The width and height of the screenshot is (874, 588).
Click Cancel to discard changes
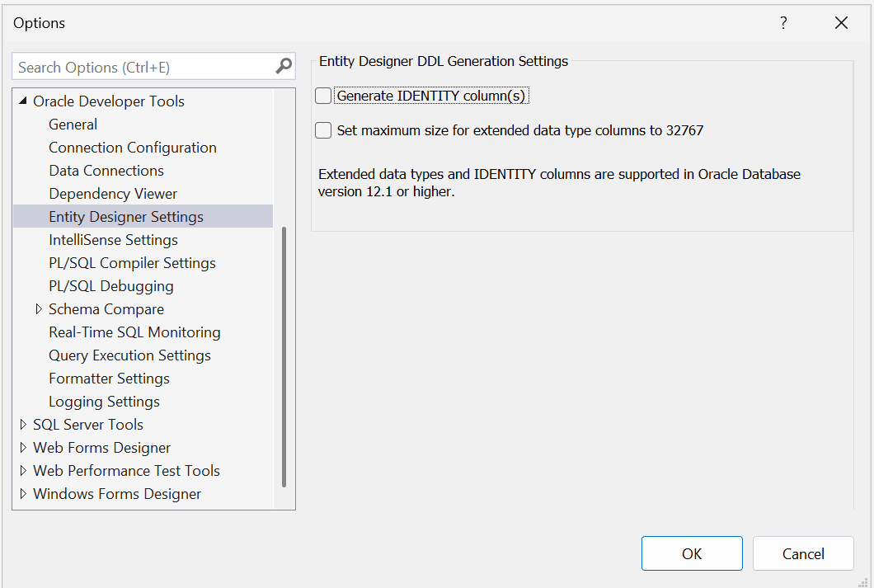pyautogui.click(x=802, y=553)
